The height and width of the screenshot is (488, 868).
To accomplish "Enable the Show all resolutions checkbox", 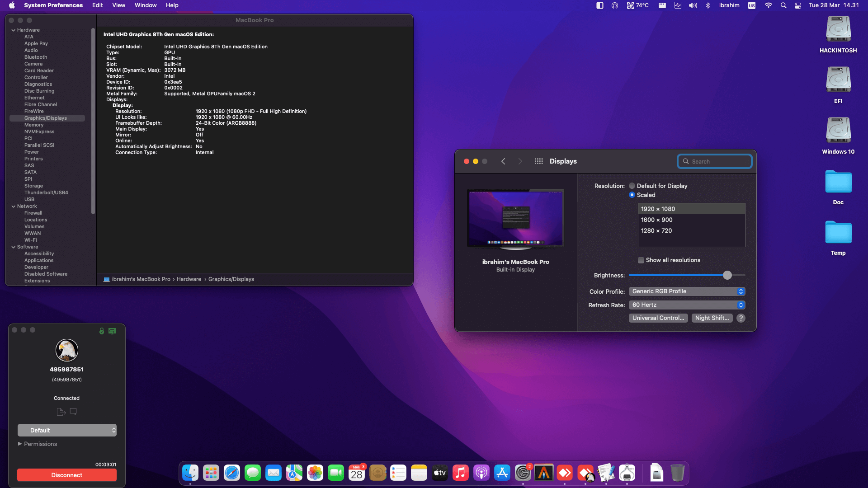I will (641, 260).
